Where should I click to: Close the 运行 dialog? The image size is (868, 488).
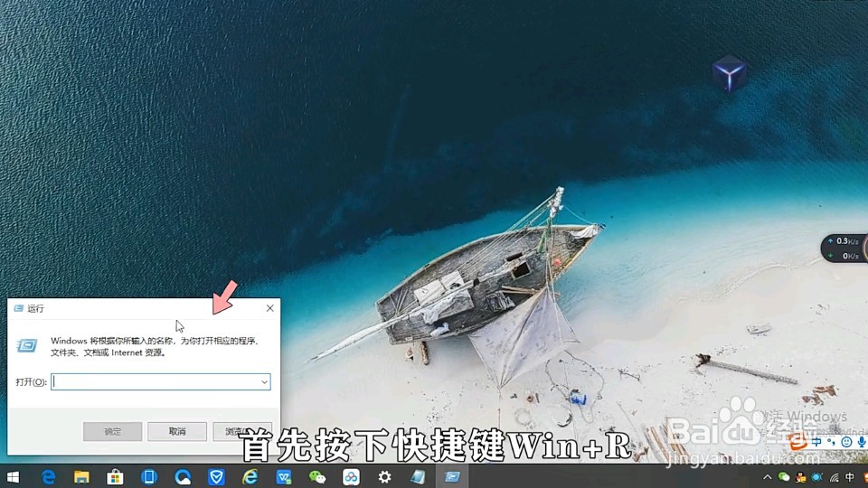pyautogui.click(x=269, y=308)
